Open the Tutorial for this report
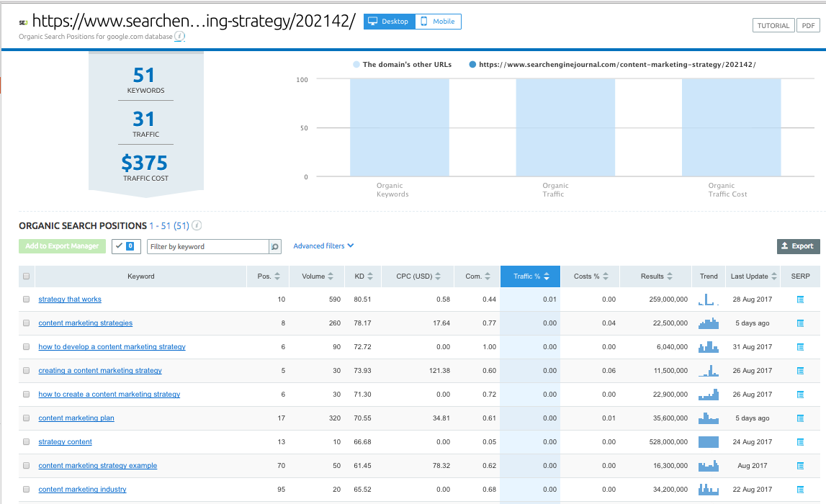826x504 pixels. click(x=773, y=25)
